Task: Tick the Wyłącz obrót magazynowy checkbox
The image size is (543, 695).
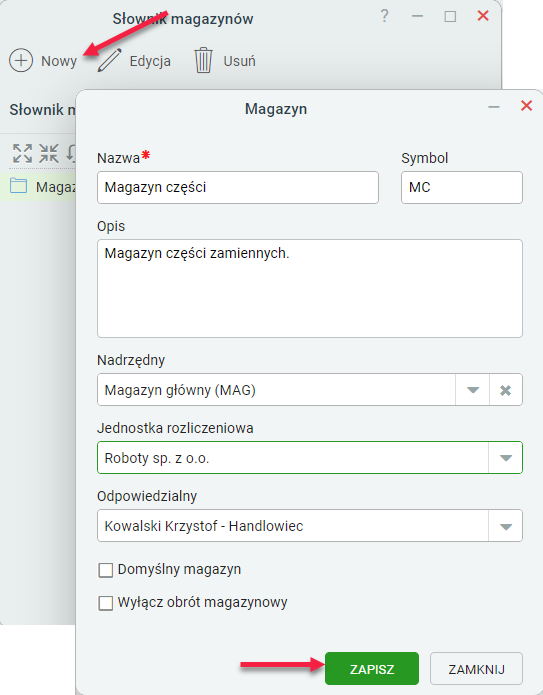Action: click(x=105, y=603)
